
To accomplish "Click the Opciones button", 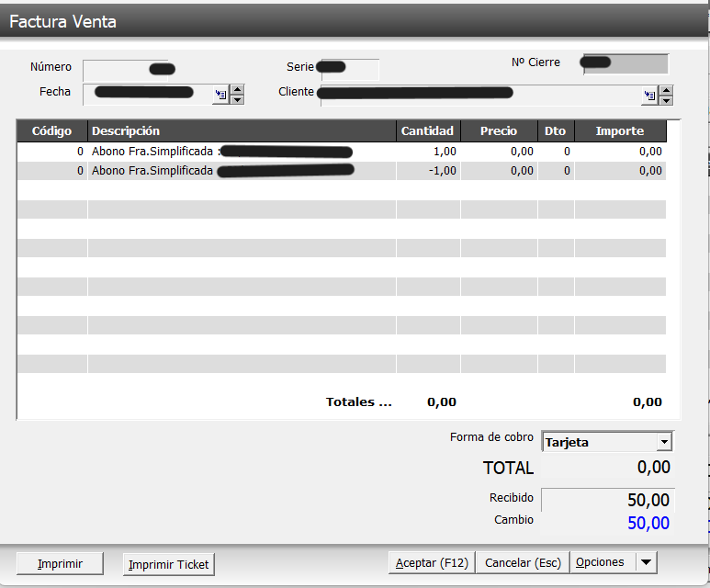I will pyautogui.click(x=600, y=562).
